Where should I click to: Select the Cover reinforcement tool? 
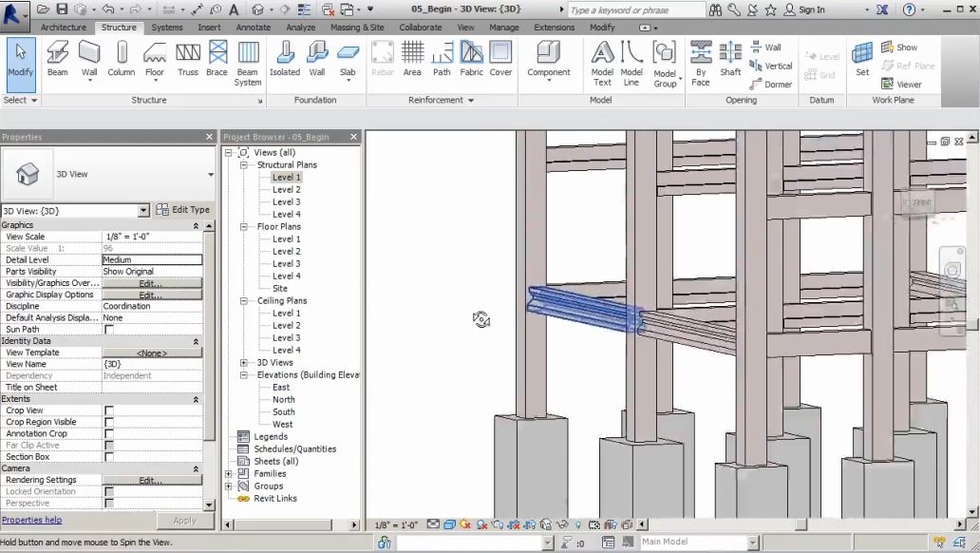coord(500,59)
